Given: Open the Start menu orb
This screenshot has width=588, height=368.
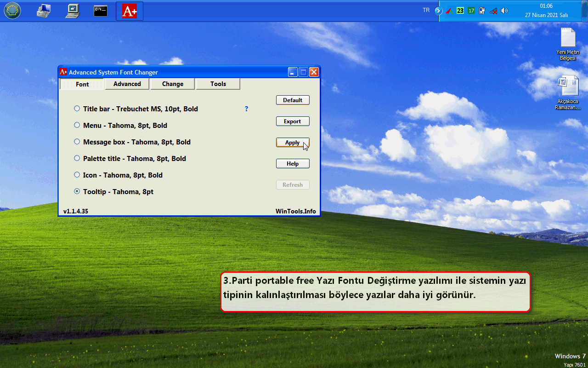Looking at the screenshot, I should pyautogui.click(x=12, y=11).
